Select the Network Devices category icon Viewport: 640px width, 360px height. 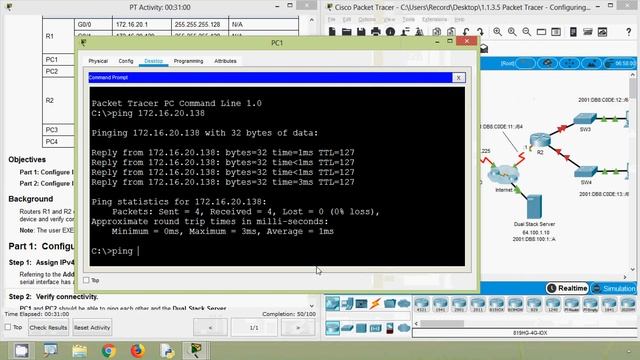pyautogui.click(x=332, y=303)
